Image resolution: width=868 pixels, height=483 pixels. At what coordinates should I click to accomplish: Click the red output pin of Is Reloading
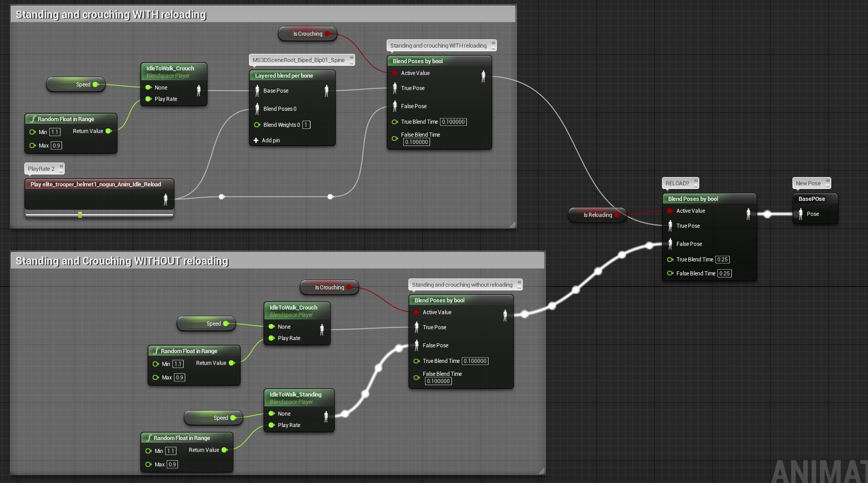coord(617,215)
